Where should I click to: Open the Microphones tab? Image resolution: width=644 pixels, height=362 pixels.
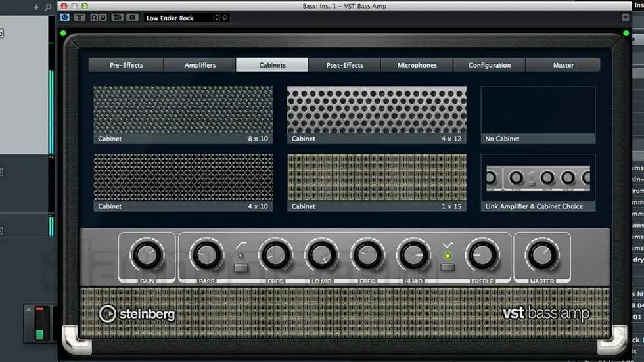(x=417, y=65)
